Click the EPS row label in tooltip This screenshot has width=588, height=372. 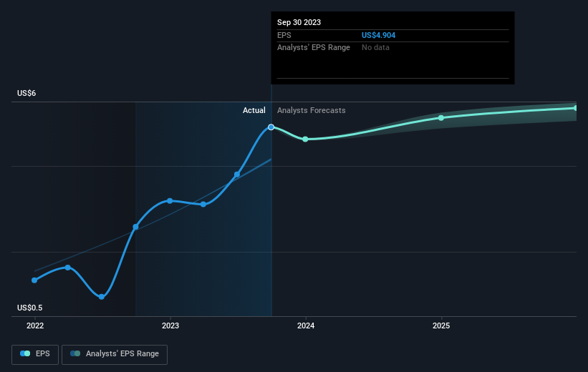tap(284, 35)
